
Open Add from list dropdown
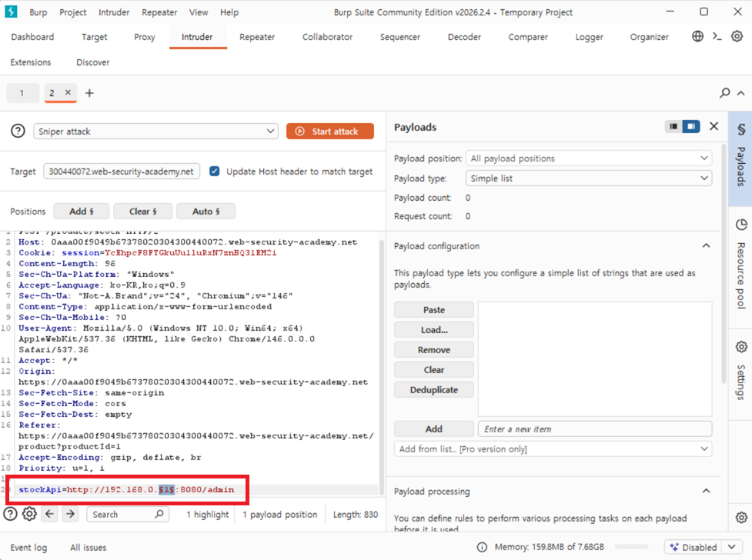(553, 448)
